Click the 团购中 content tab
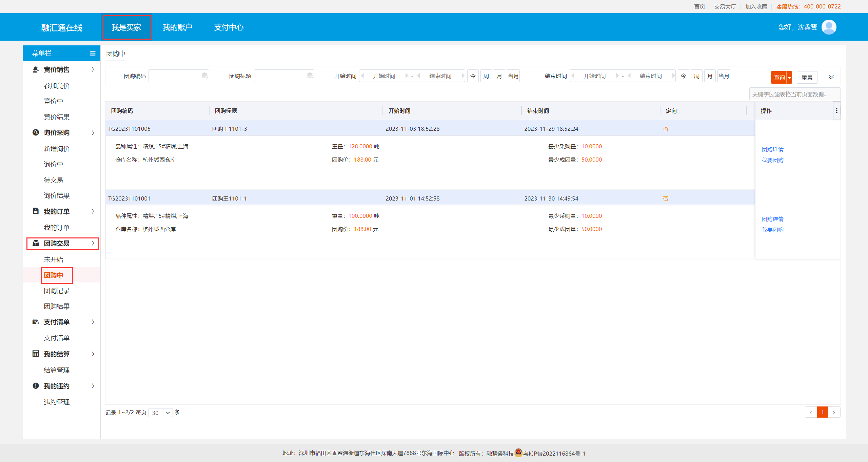 116,54
